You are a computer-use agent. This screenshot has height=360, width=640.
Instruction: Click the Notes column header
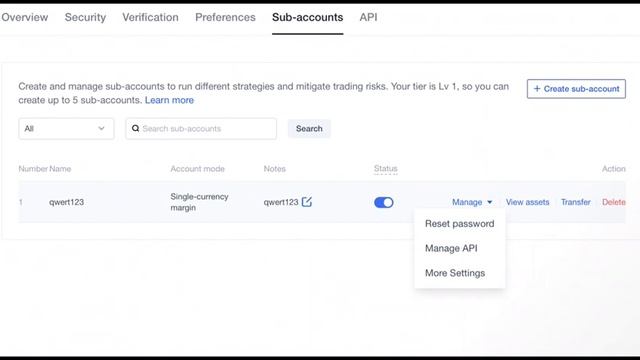pos(275,169)
